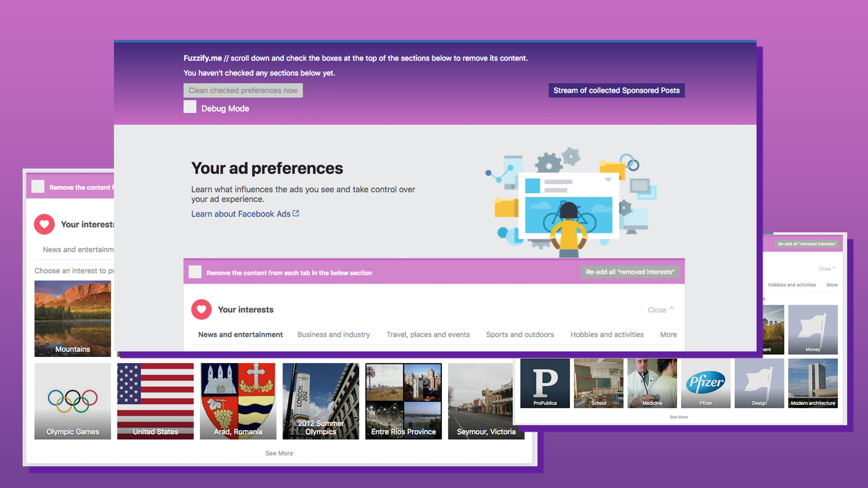Click the white flag icon on the Money tile

click(x=812, y=325)
